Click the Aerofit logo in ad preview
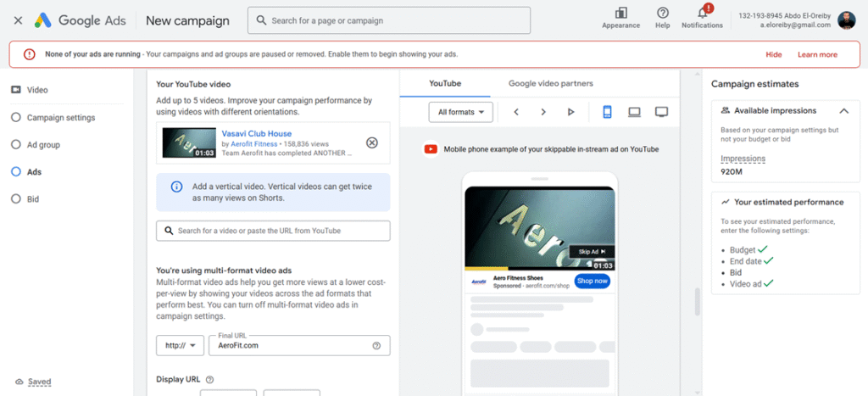 tap(478, 282)
